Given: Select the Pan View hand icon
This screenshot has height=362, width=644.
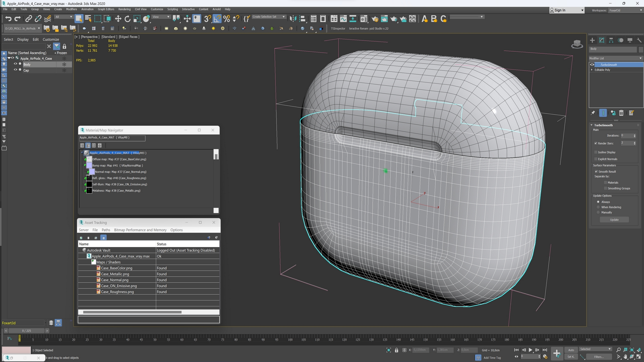Looking at the screenshot, I should click(x=625, y=357).
